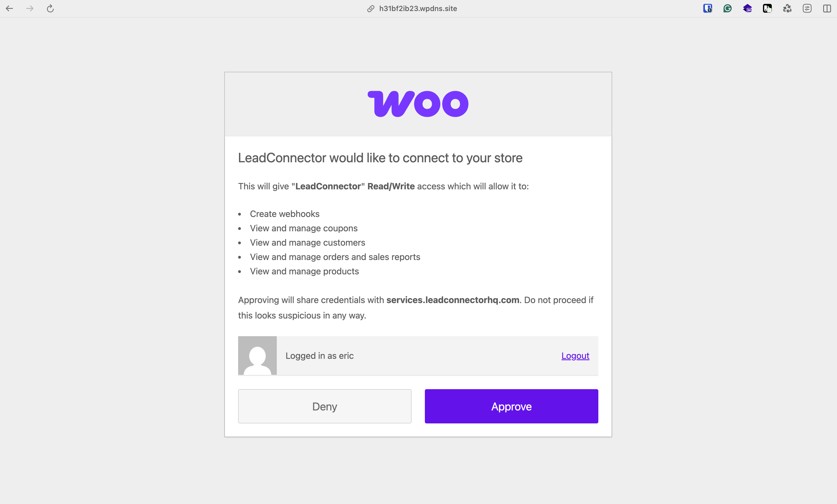837x504 pixels.
Task: Open the Bitwarden extension icon
Action: point(707,9)
